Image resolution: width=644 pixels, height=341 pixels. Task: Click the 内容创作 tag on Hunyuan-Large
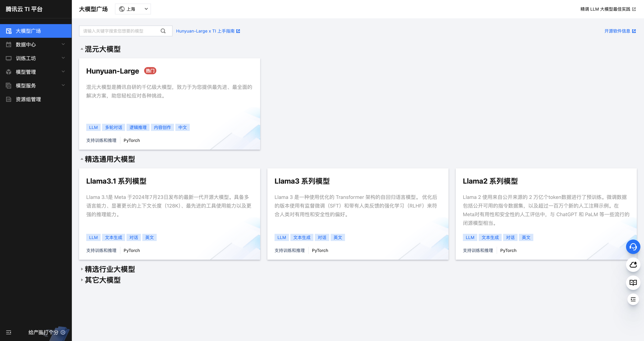pyautogui.click(x=162, y=127)
